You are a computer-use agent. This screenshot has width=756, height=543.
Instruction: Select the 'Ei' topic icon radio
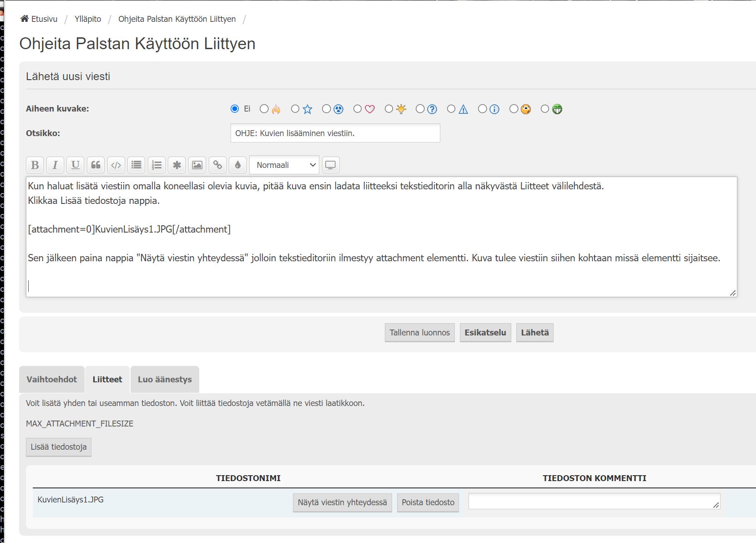click(x=235, y=109)
